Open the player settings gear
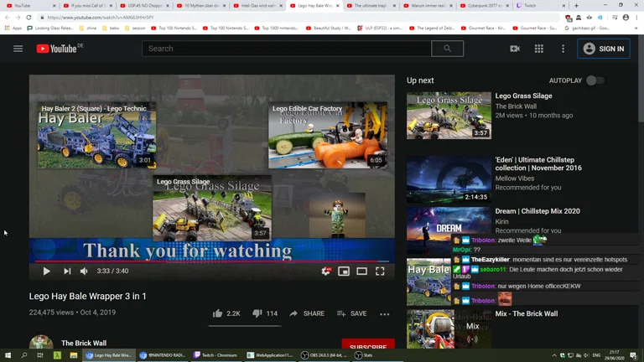Viewport: 644px width, 362px height. (326, 271)
